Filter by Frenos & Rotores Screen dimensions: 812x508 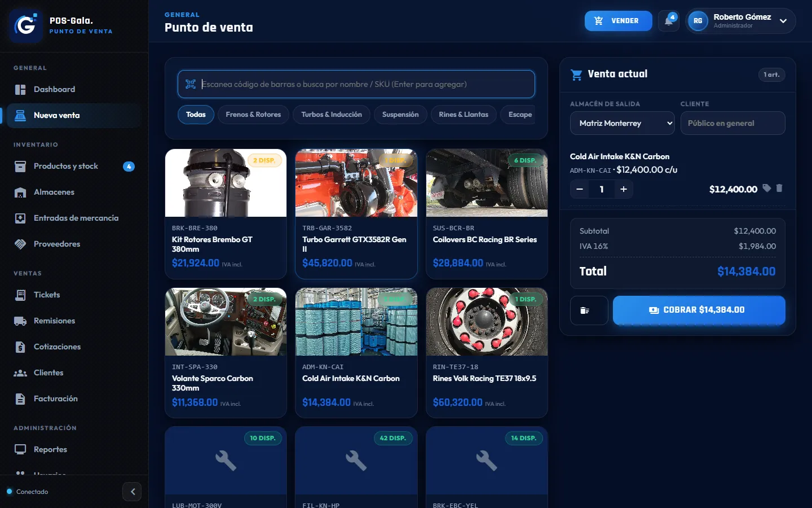253,115
